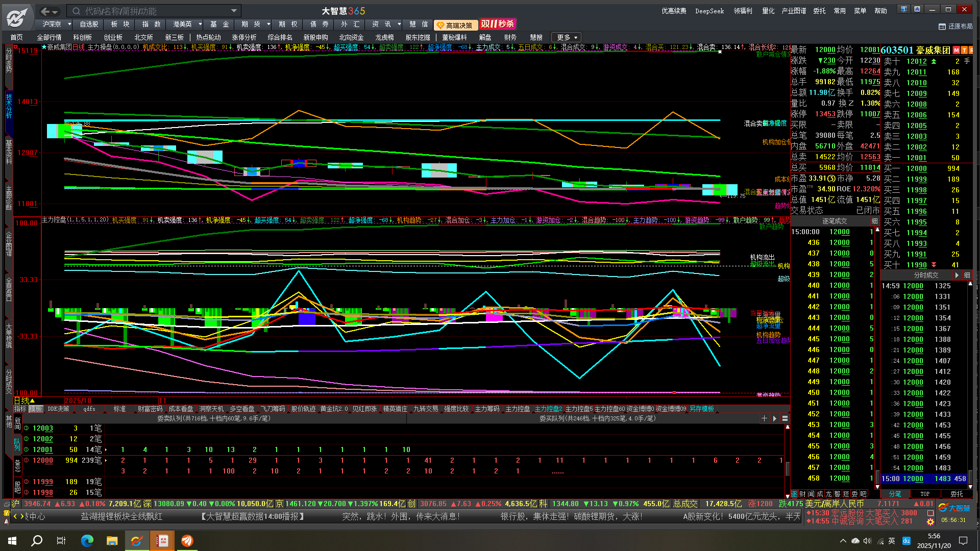Click the 高端决策 button
The width and height of the screenshot is (980, 551).
click(455, 25)
